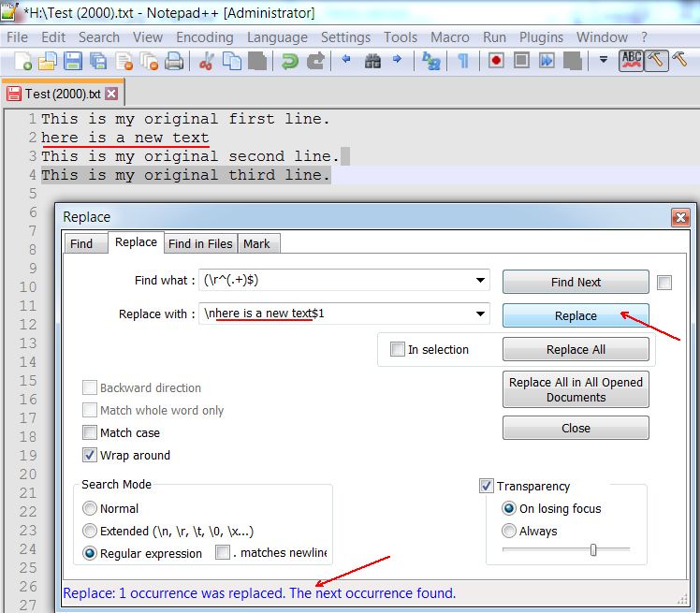
Task: Expand the Find what history dropdown
Action: (x=480, y=281)
